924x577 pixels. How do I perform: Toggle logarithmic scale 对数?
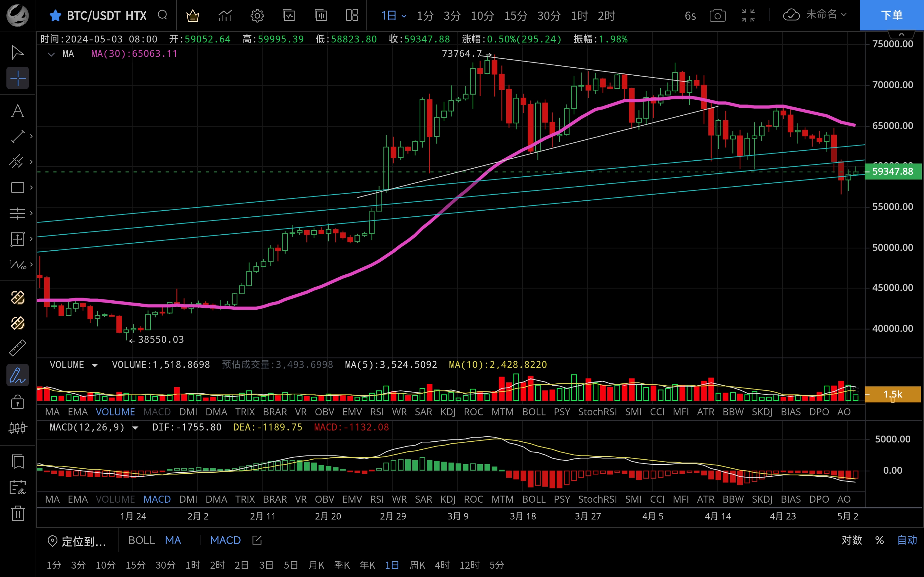click(851, 540)
